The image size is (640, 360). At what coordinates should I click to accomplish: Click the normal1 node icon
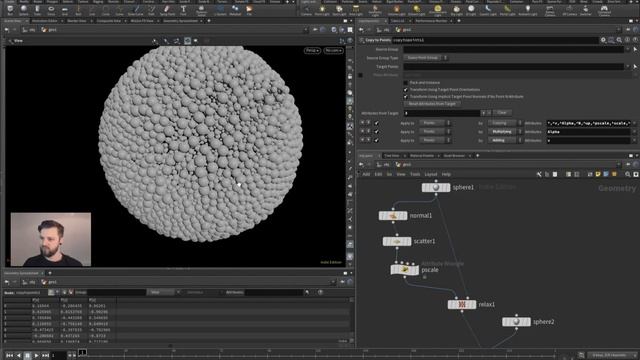pos(393,216)
